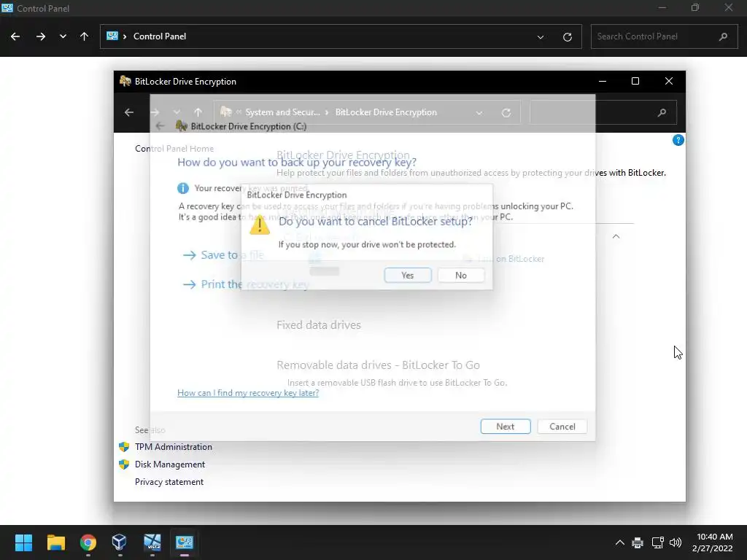Open recent locations dropdown in Control Panel
This screenshot has width=747, height=560.
(63, 36)
